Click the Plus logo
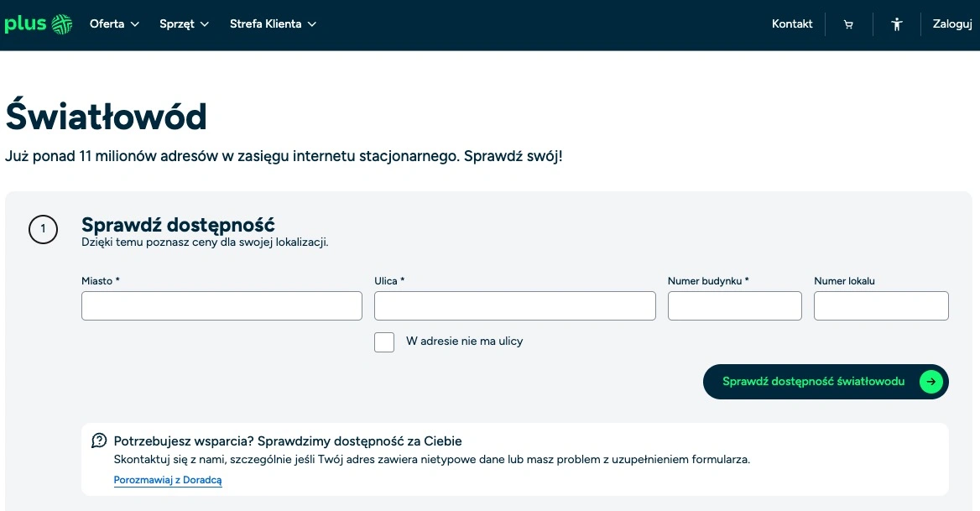 (x=38, y=24)
